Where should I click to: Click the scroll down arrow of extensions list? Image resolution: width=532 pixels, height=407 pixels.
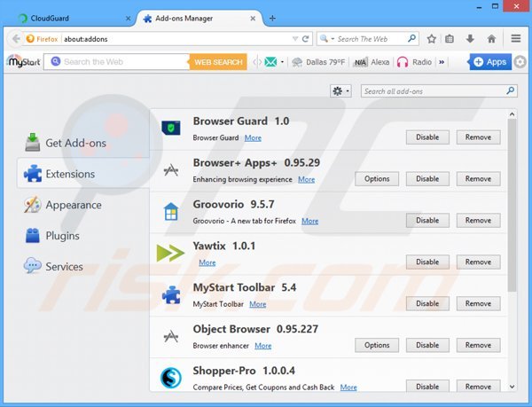(512, 387)
